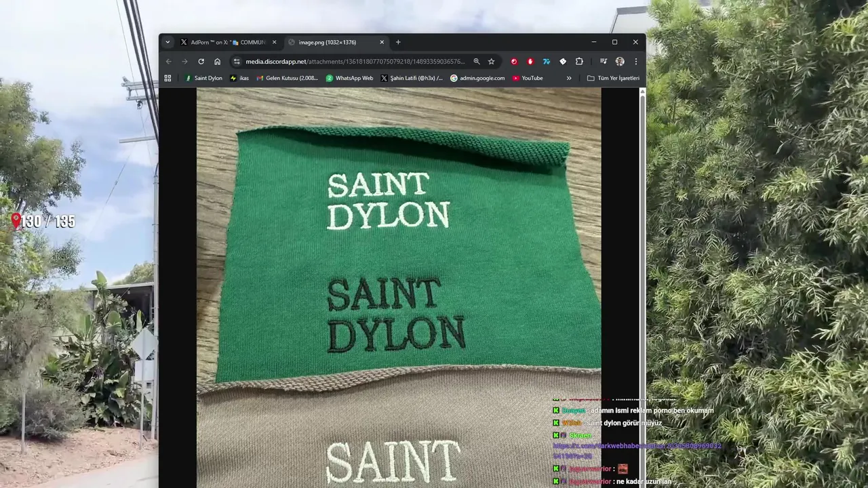Open the white diamond extension icon
Screen dimensions: 868x488
pyautogui.click(x=563, y=61)
